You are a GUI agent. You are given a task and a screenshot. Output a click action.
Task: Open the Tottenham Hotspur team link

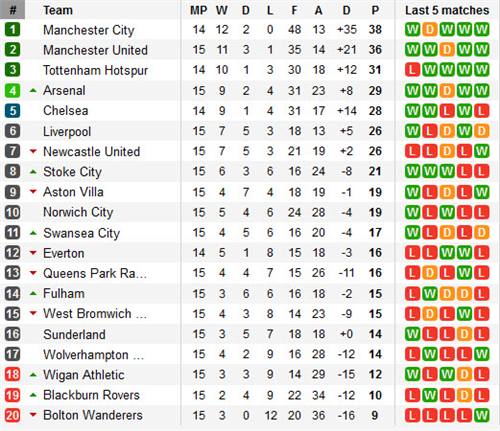95,70
